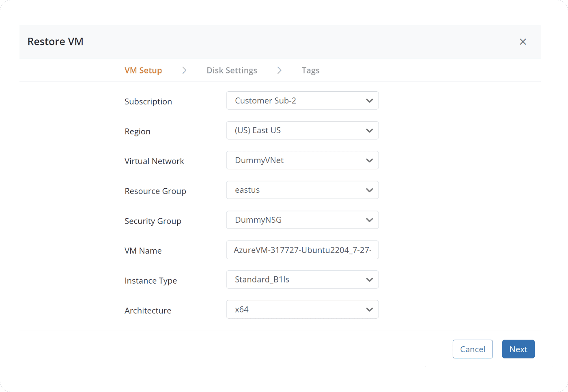The height and width of the screenshot is (392, 568).
Task: Open Security Group dropdown showing DummyNSG
Action: (302, 220)
